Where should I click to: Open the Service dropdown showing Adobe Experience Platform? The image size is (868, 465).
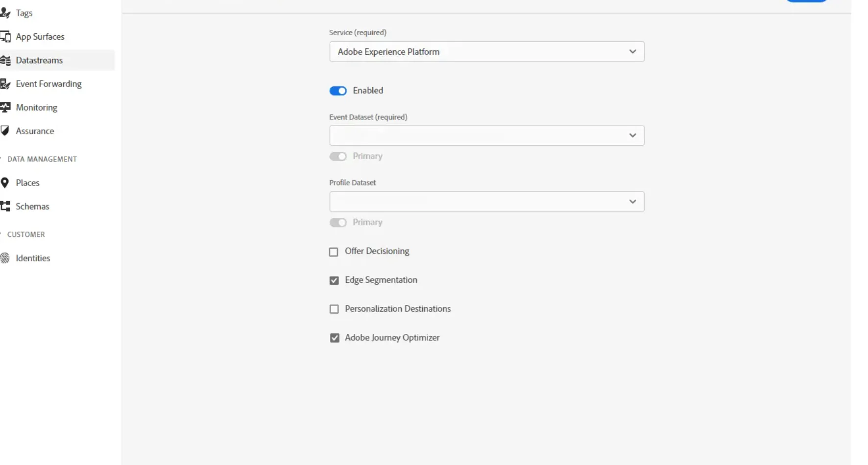click(487, 51)
